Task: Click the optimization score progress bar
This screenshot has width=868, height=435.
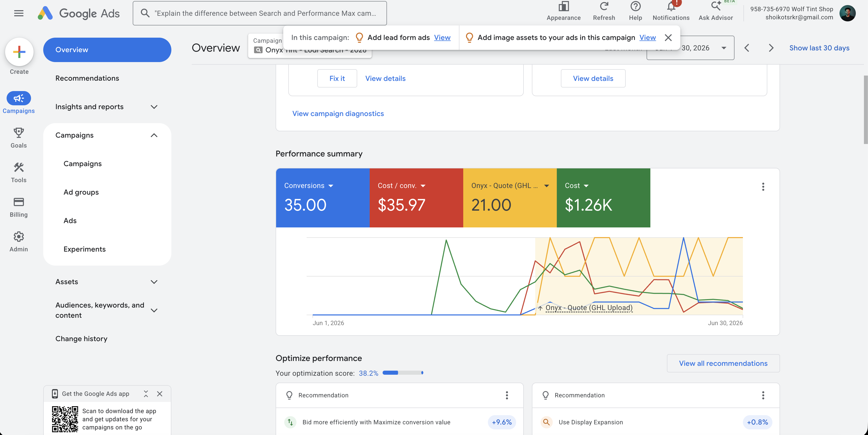Action: [403, 373]
